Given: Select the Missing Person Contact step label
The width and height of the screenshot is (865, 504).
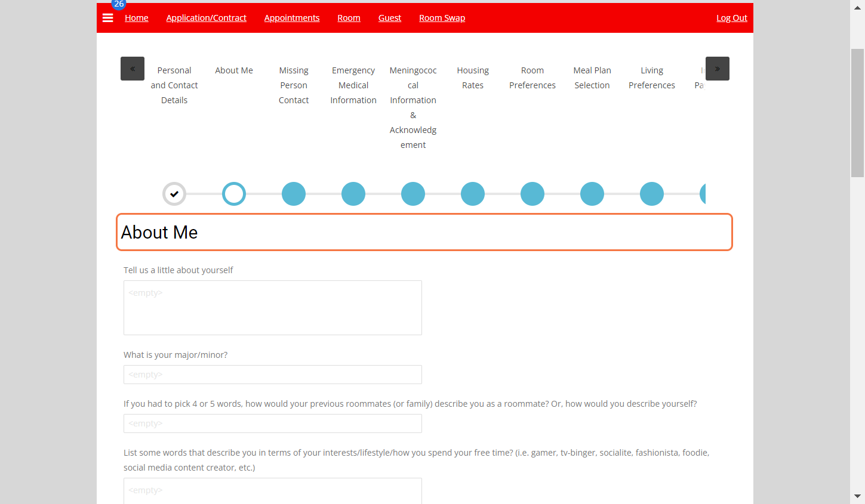Looking at the screenshot, I should tap(294, 85).
